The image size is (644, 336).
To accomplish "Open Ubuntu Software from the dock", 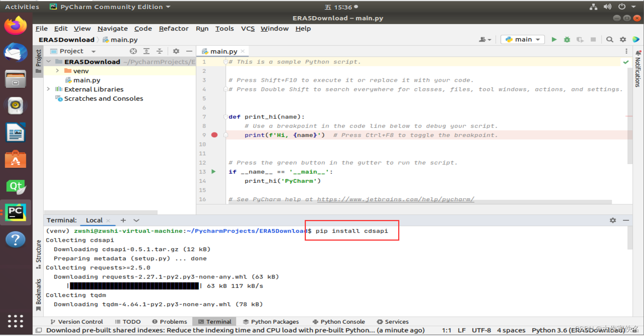I will click(15, 159).
